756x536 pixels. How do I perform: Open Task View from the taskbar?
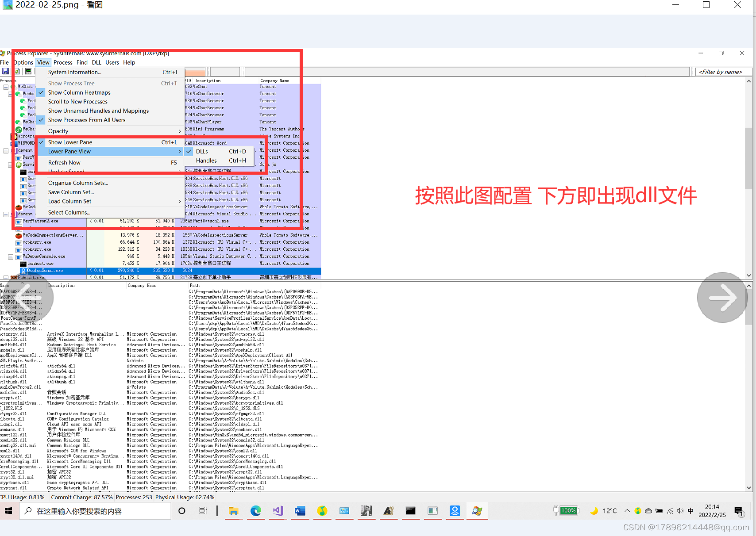[203, 511]
